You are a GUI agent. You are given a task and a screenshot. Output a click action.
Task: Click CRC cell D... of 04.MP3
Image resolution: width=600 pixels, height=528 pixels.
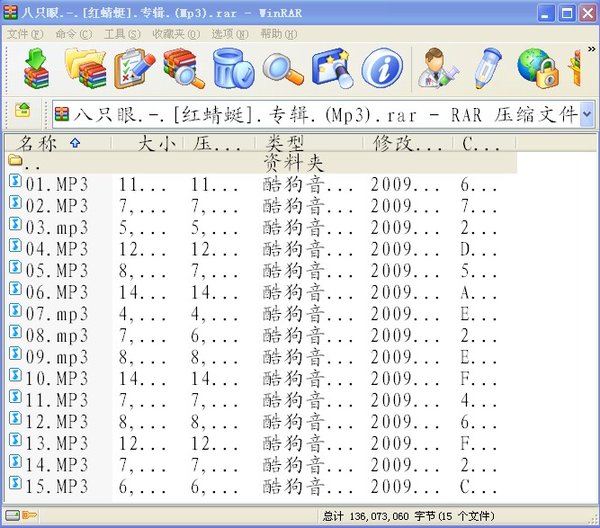pos(478,249)
